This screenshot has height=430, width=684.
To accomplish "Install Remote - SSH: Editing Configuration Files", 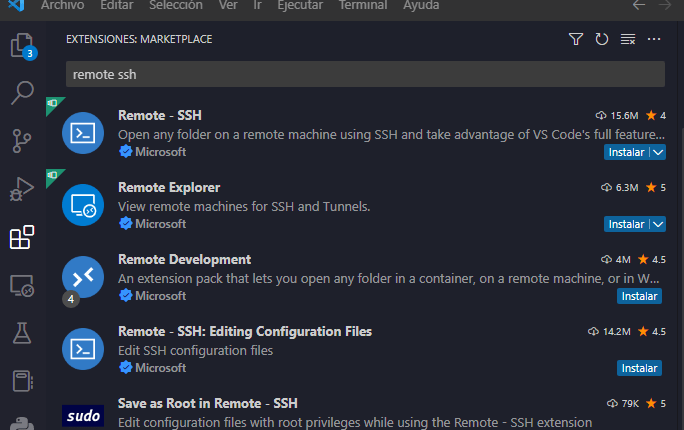I will (639, 368).
